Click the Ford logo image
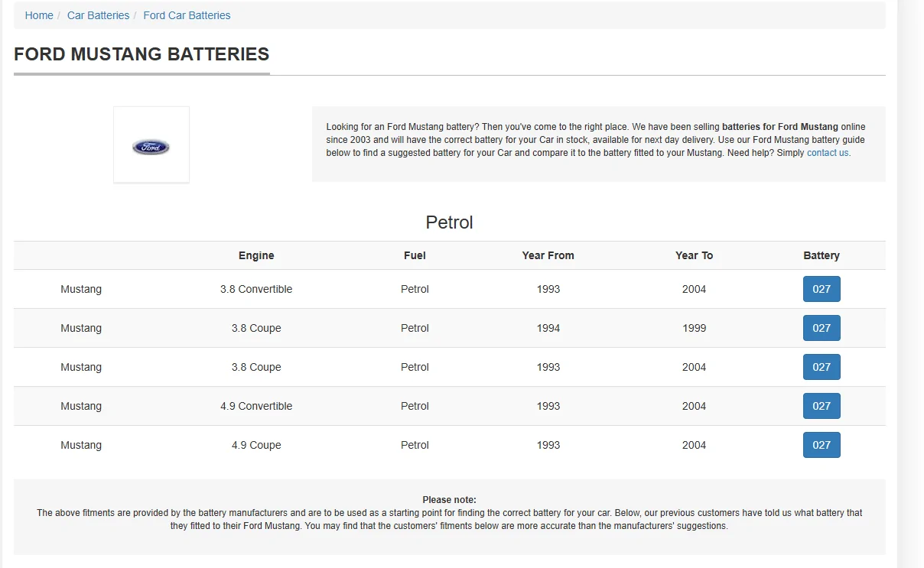 [x=151, y=147]
